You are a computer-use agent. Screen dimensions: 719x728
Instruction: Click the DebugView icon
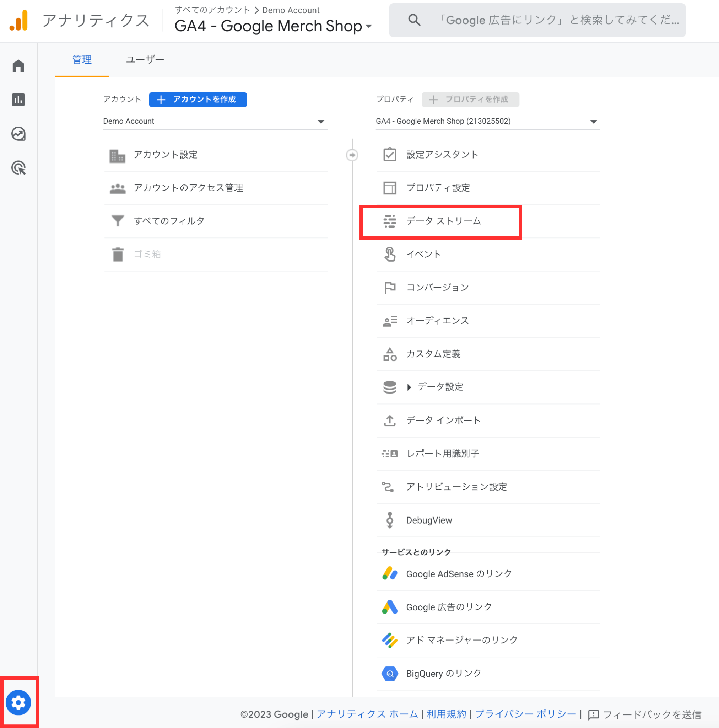tap(389, 520)
